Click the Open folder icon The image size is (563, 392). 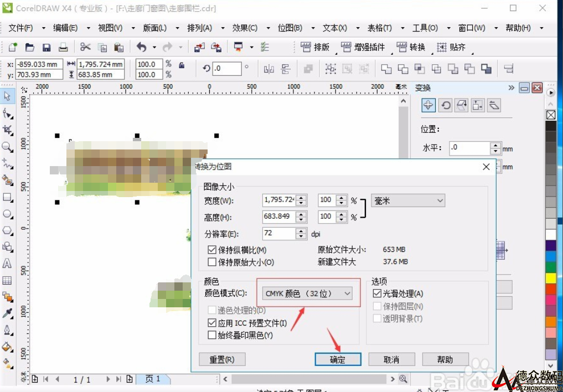point(29,47)
